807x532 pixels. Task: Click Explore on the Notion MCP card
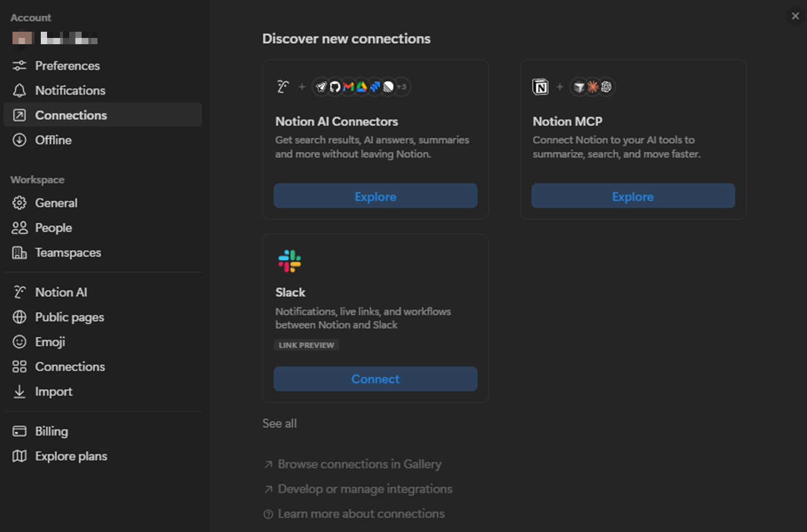pos(632,196)
